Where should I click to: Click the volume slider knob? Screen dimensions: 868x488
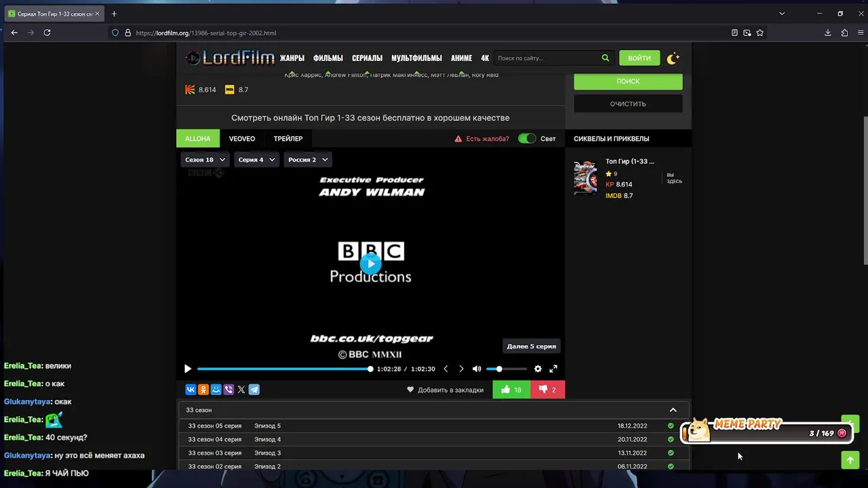point(499,369)
